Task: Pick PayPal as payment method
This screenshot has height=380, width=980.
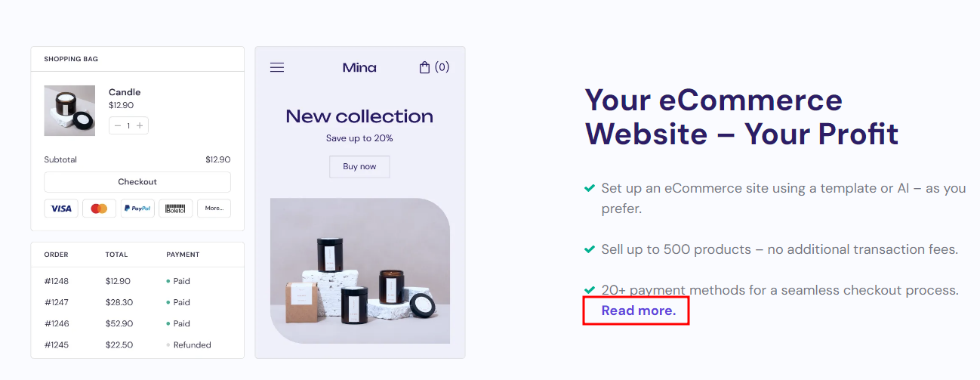Action: [137, 209]
